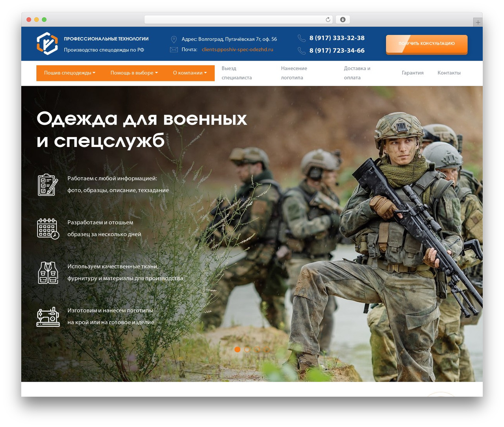Click the mail envelope icon

pyautogui.click(x=174, y=50)
